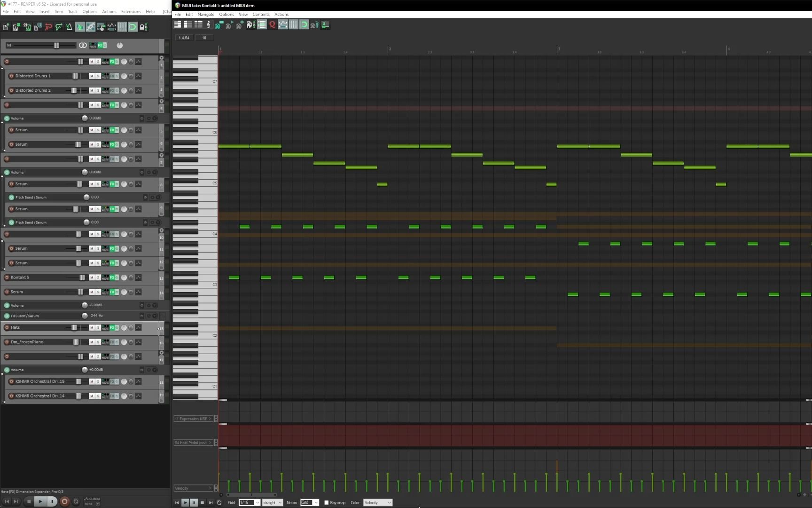This screenshot has height=508, width=812.
Task: Switch the MIDI editor to notation (treble clef) view
Action: click(x=209, y=24)
